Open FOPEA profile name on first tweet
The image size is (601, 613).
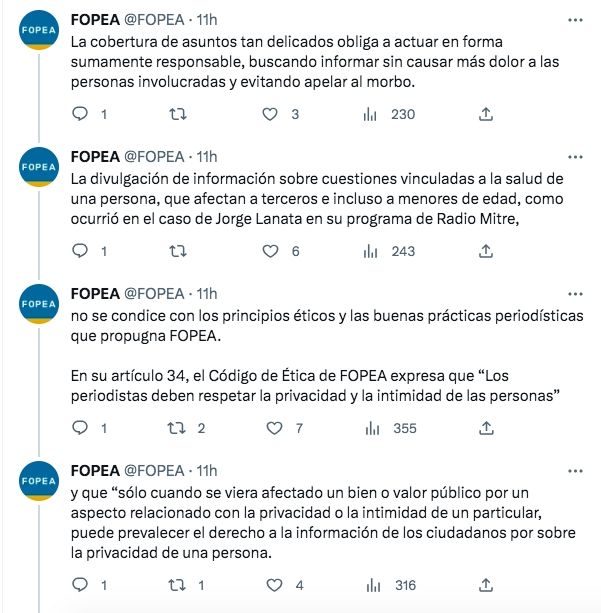[93, 20]
